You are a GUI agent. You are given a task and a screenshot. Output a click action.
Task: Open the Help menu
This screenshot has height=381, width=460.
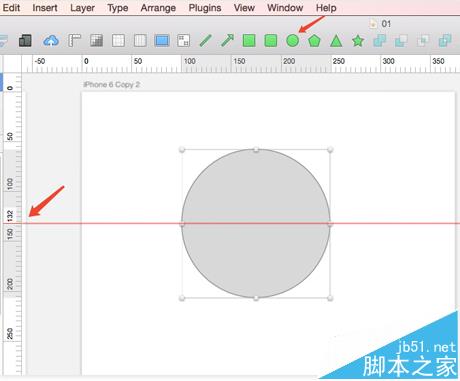[326, 7]
